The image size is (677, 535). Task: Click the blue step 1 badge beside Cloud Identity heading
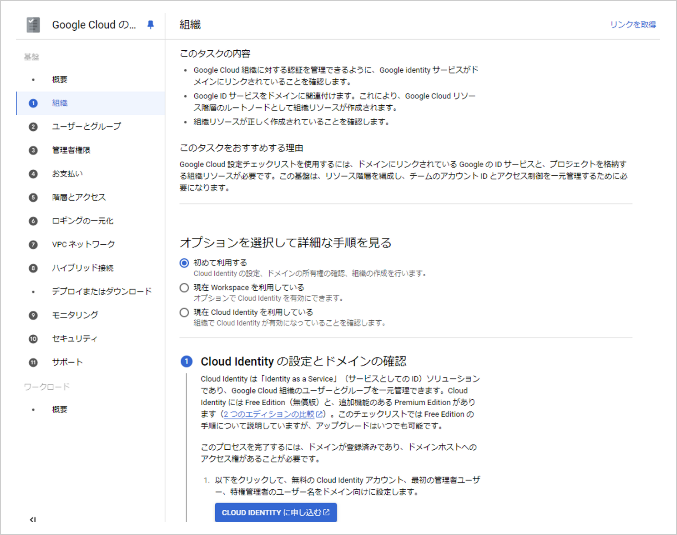coord(187,361)
